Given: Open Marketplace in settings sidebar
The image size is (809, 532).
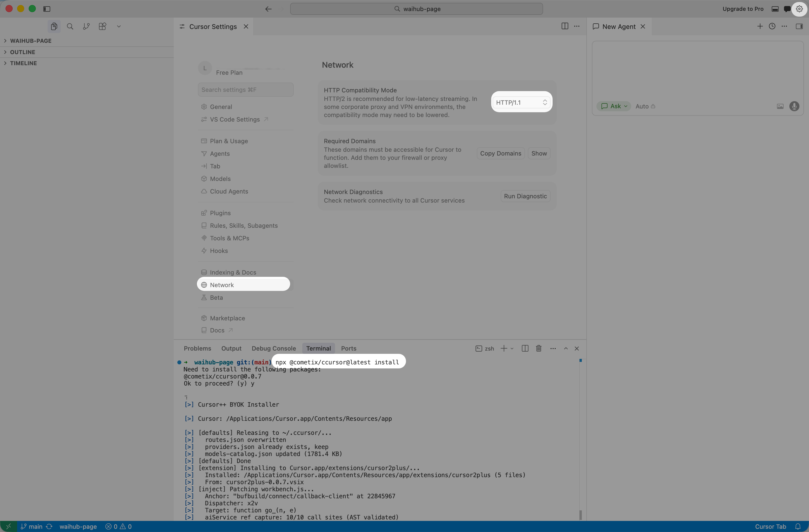Looking at the screenshot, I should (x=245, y=318).
